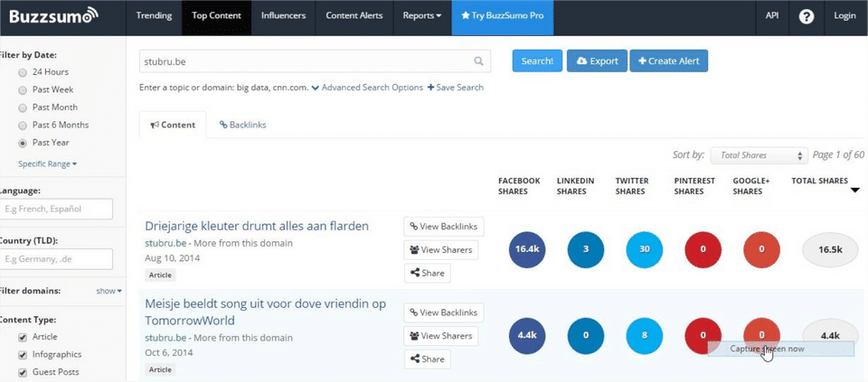Share the Meisje beeldt article
868x382 pixels.
point(428,359)
